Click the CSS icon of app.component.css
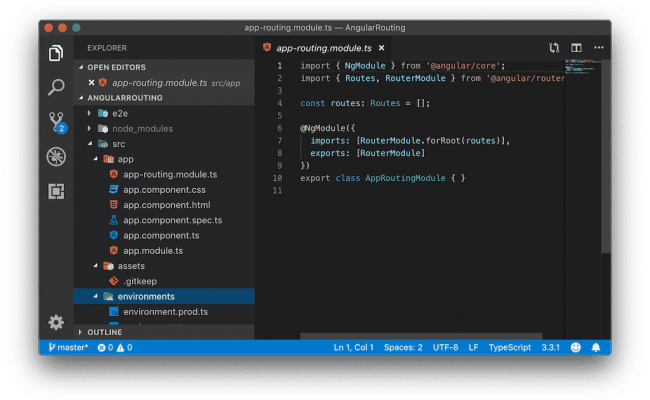 114,189
